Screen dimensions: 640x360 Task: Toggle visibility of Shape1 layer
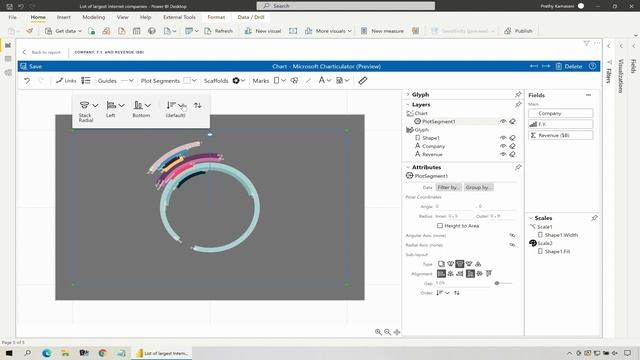(503, 138)
